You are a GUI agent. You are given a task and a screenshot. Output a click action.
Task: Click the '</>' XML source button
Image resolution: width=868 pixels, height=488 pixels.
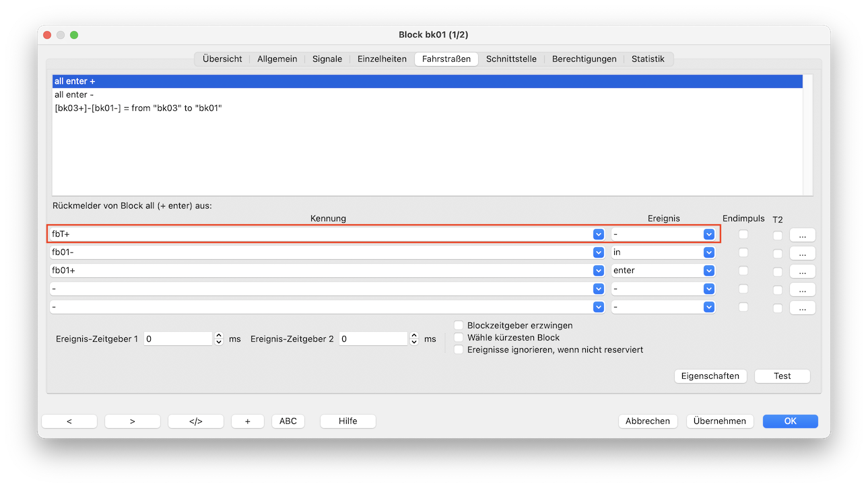coord(195,421)
